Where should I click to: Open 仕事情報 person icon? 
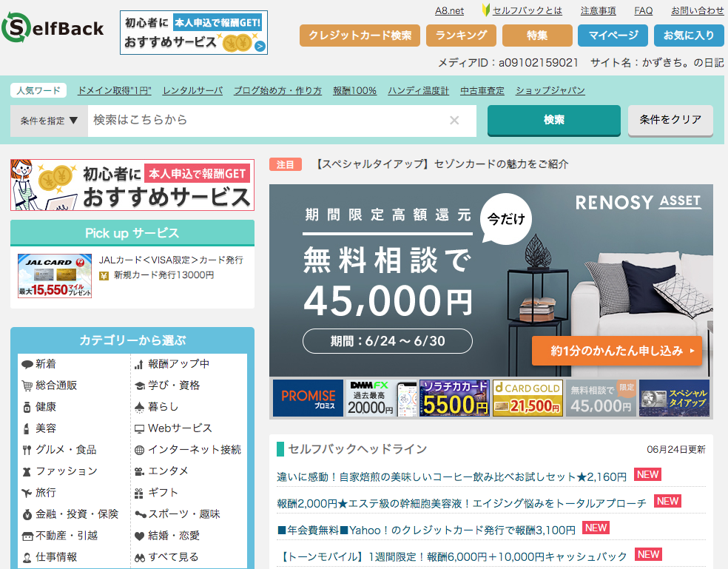[27, 557]
